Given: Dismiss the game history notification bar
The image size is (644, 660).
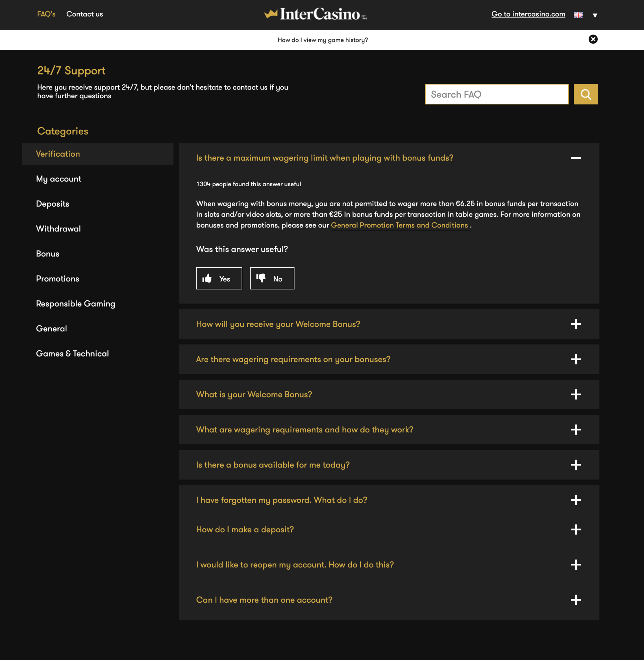Looking at the screenshot, I should tap(593, 39).
